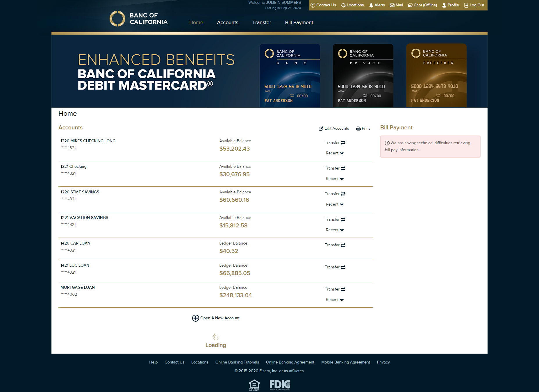Click the $66,885.05 ledger balance
This screenshot has width=539, height=392.
(235, 273)
